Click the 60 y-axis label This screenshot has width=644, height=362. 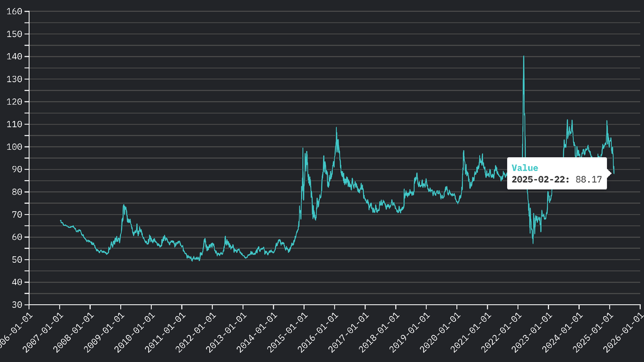[x=18, y=237]
